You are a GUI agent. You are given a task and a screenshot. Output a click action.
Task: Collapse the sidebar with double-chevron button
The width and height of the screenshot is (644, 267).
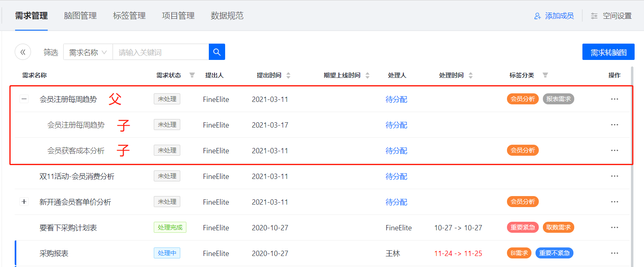(x=23, y=52)
